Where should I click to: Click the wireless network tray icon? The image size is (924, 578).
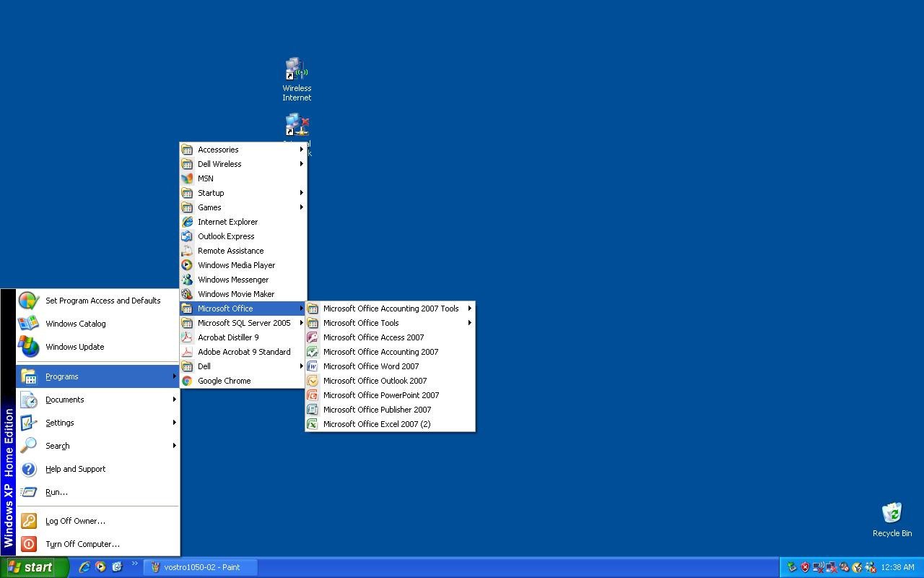point(818,567)
